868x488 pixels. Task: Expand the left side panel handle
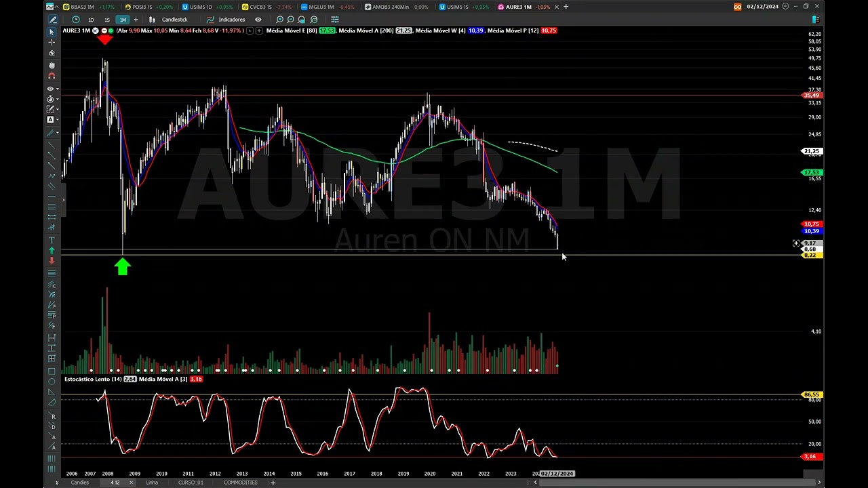click(63, 200)
